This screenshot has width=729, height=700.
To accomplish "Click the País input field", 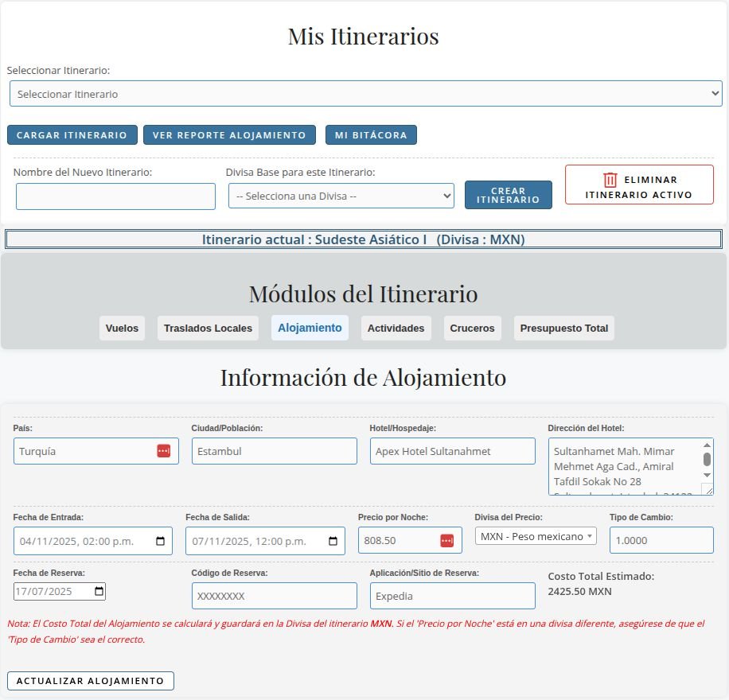I will (x=96, y=451).
